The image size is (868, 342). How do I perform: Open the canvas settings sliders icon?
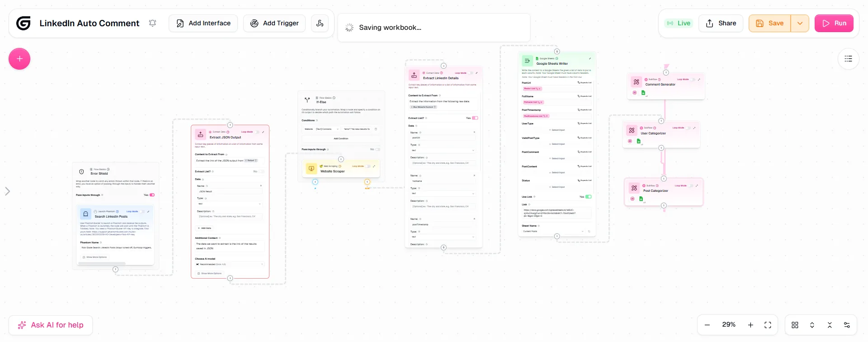point(847,325)
